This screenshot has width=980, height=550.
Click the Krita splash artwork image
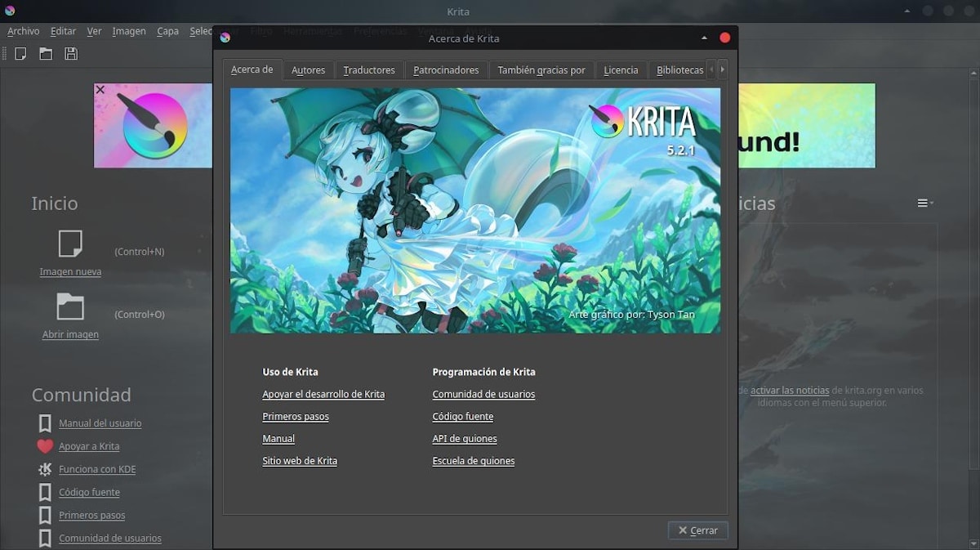click(474, 211)
